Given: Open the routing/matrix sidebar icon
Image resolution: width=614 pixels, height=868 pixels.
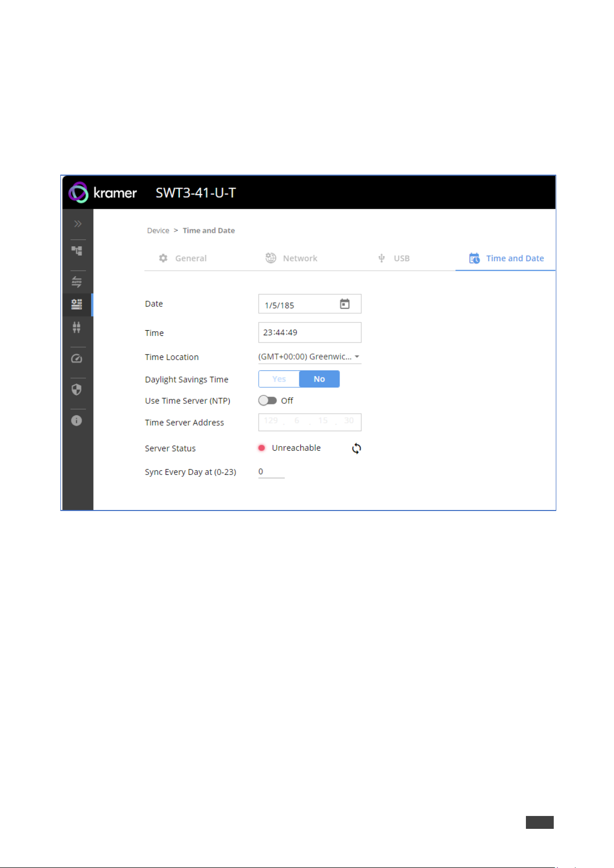Looking at the screenshot, I should point(77,251).
